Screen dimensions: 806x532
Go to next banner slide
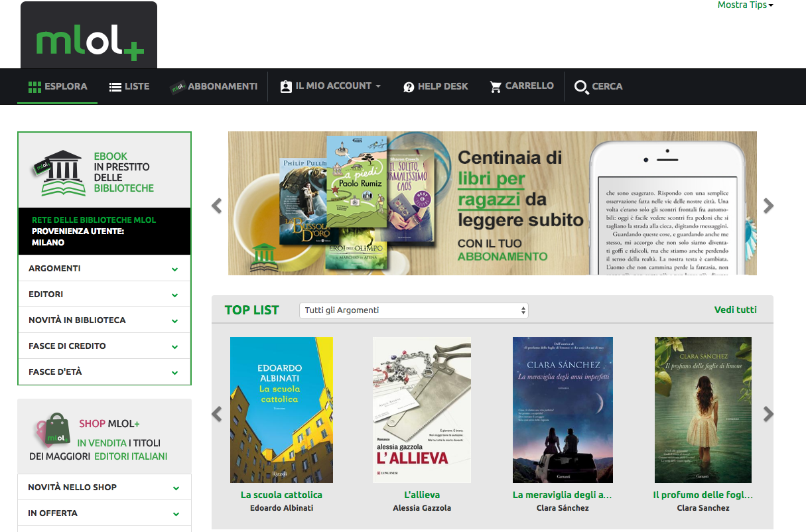(x=768, y=206)
